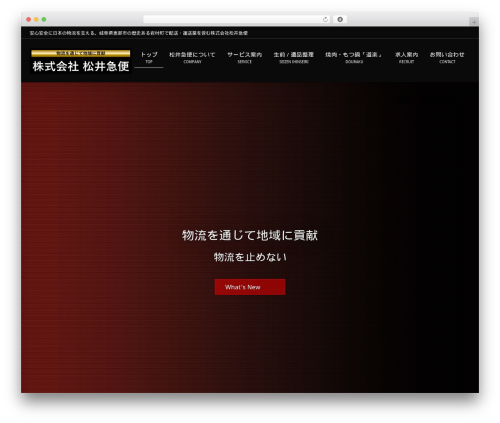Click the green maximize window button
Viewport: 500px width, 423px height.
44,19
